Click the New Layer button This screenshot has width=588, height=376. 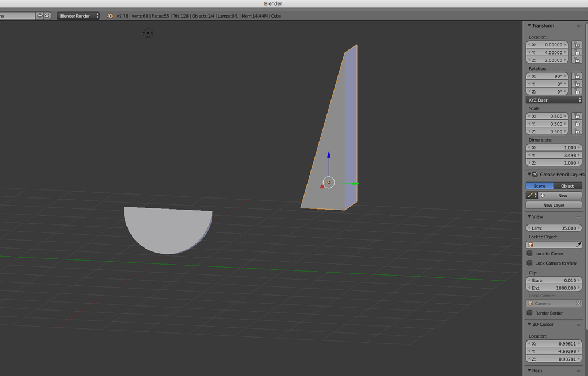(x=553, y=205)
